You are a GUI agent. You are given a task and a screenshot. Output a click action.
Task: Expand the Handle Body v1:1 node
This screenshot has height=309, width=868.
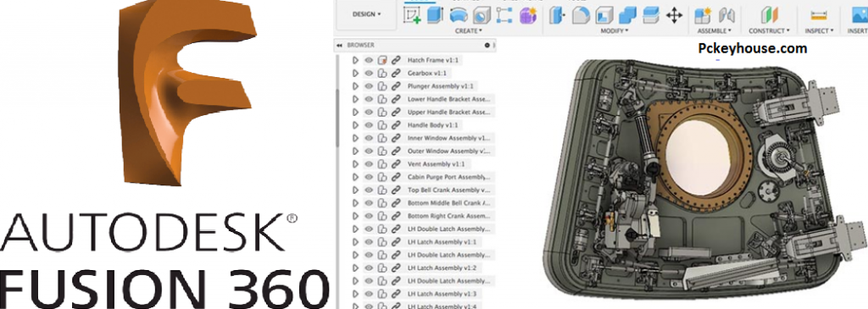pyautogui.click(x=356, y=125)
